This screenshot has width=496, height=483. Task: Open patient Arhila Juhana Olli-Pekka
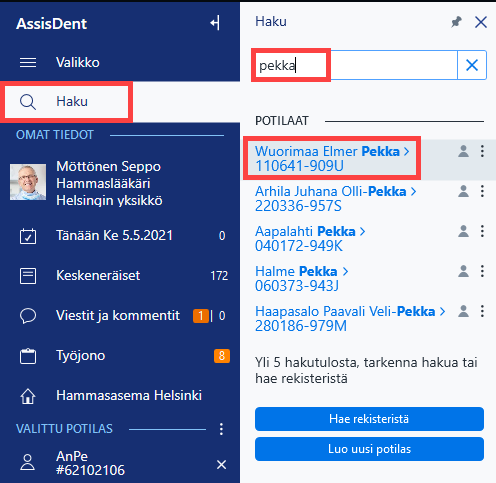pyautogui.click(x=335, y=198)
